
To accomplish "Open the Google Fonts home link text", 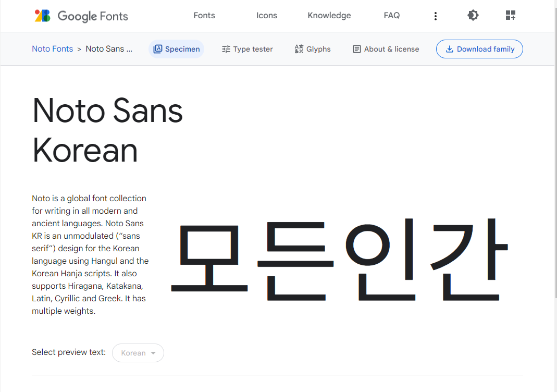I will 93,16.
